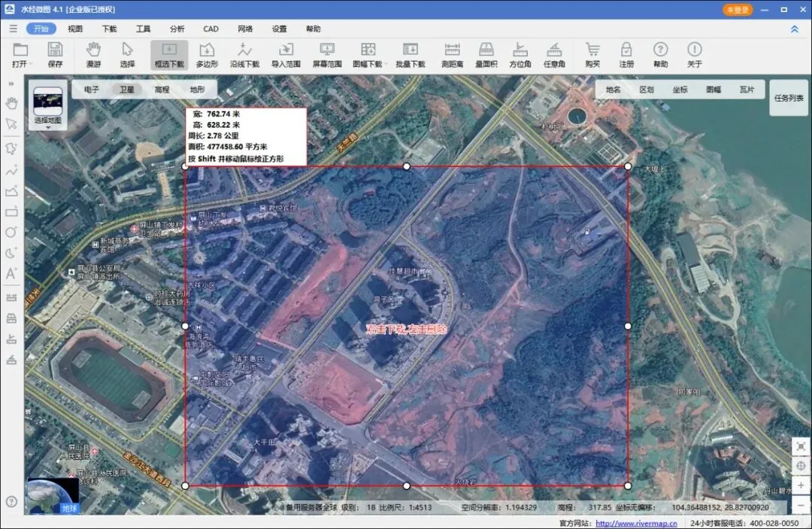Activate 框选下载 box download tool
Viewport: 812px width, 529px height.
[169, 55]
